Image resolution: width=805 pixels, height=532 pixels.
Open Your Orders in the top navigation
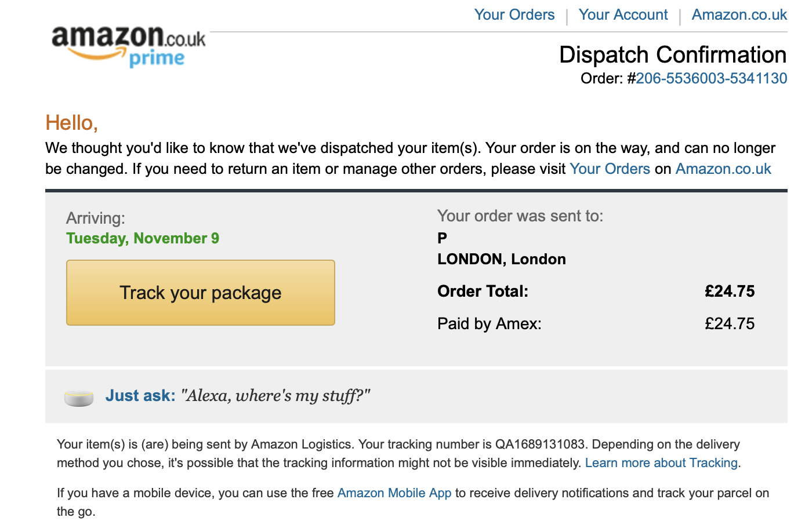pyautogui.click(x=514, y=14)
